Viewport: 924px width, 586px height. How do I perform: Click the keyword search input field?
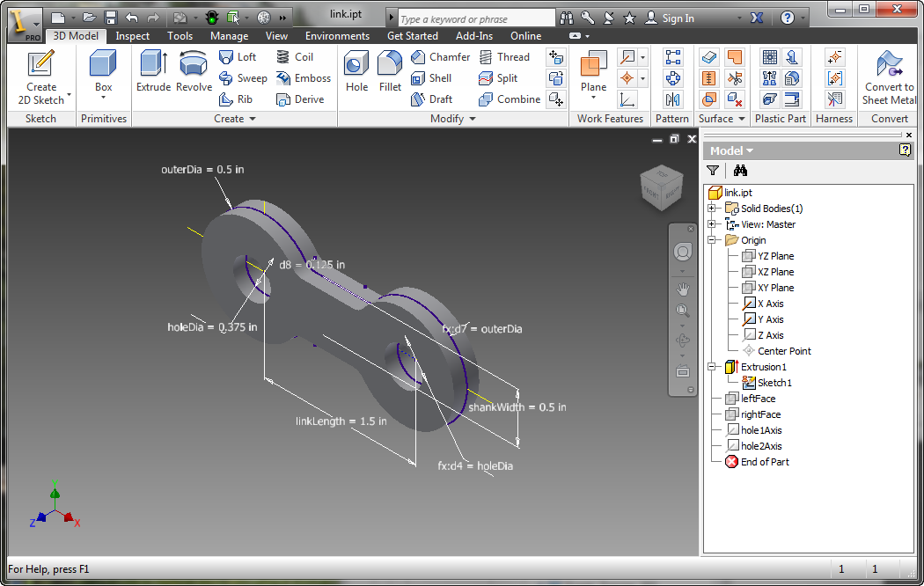475,18
